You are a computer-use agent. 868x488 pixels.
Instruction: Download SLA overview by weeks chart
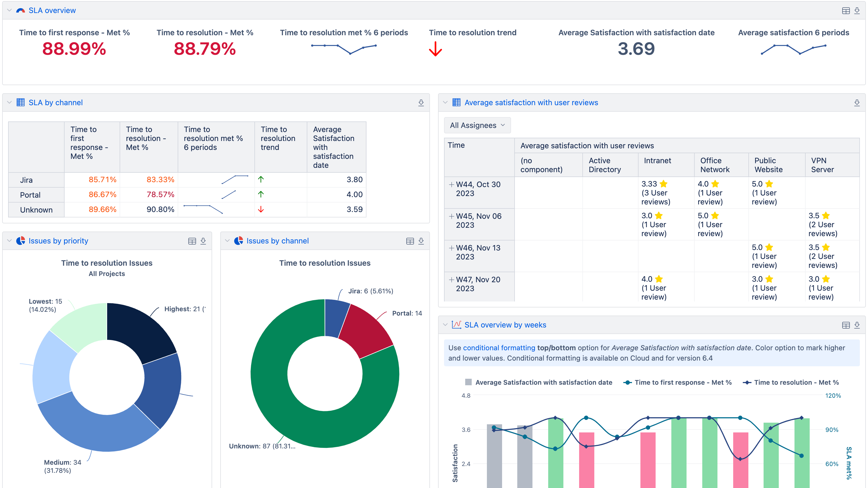pos(857,325)
